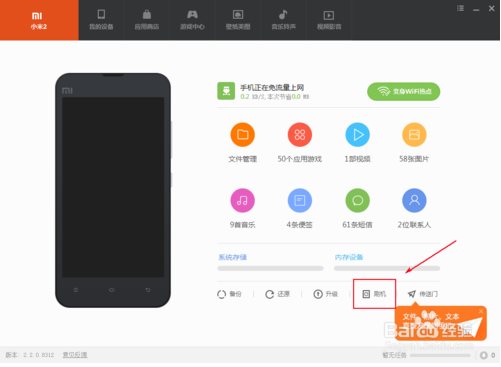Screen dimensions: 501x367
Task: Click the green free-traffic internet icon
Action: click(x=226, y=91)
